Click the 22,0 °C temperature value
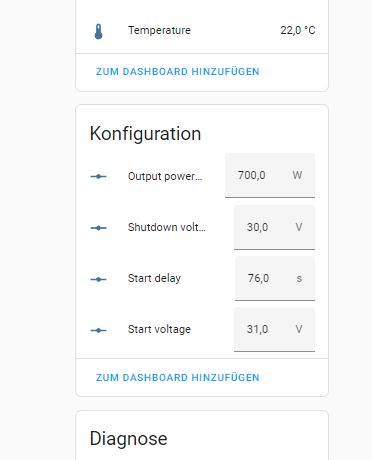Viewport: 372px width, 460px height. click(x=298, y=30)
